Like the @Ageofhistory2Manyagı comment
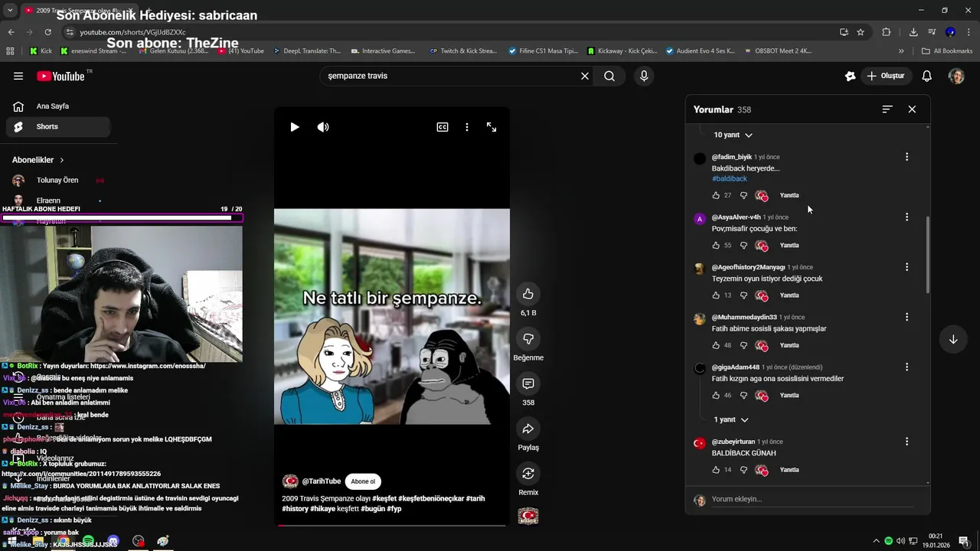Viewport: 980px width, 551px height. [x=716, y=295]
